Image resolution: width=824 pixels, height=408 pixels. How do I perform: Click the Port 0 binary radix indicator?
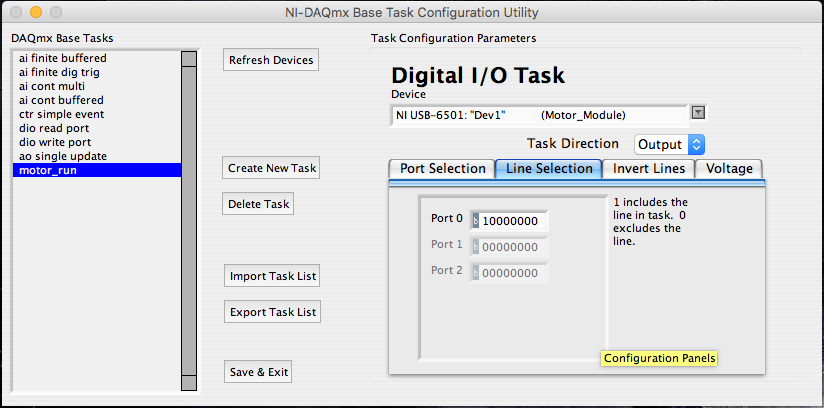point(475,221)
